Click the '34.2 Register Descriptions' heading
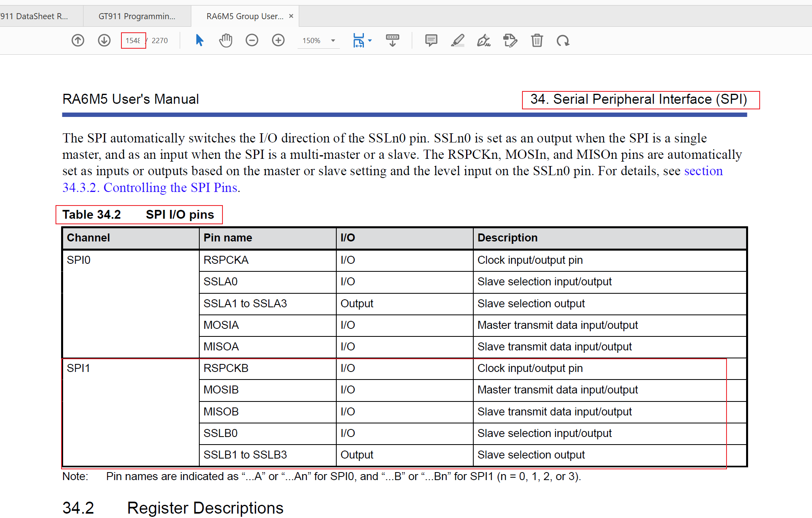Screen dimensions: 812x518 (x=173, y=508)
